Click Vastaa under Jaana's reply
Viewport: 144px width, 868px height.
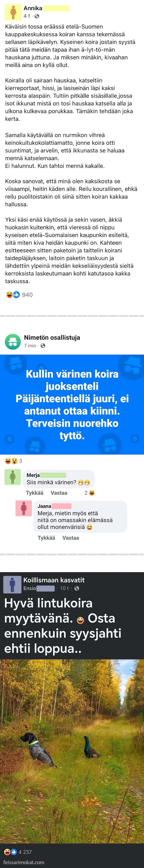tap(71, 538)
